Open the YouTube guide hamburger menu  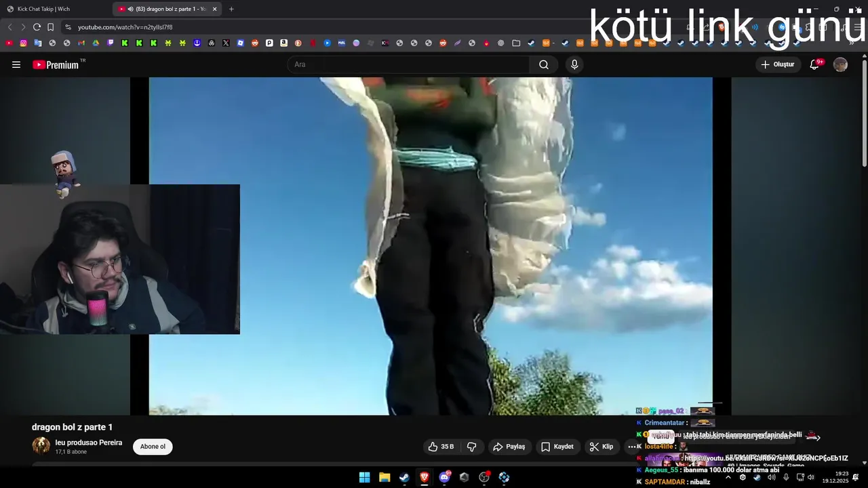point(16,64)
